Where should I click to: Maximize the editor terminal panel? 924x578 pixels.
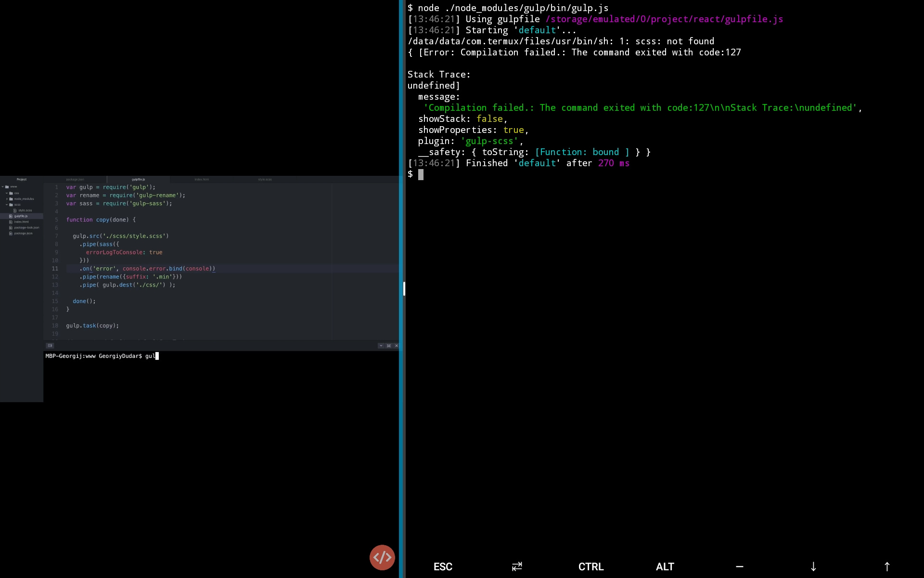point(389,345)
